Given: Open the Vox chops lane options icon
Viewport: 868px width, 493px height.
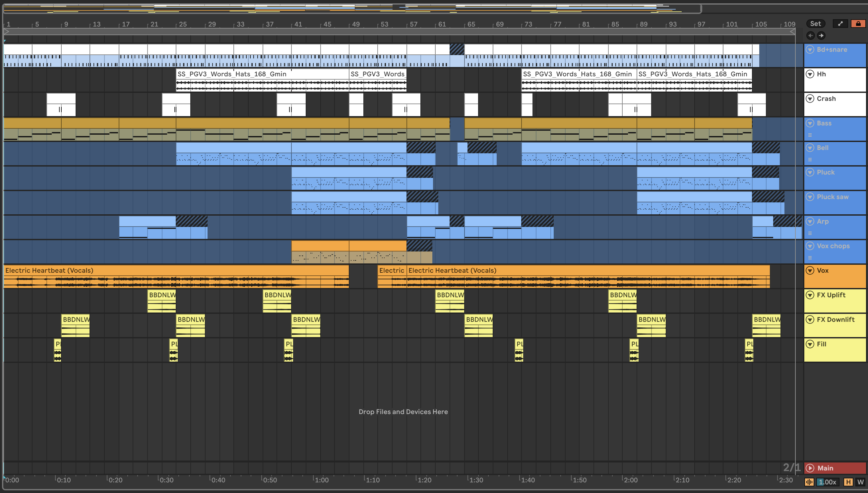Looking at the screenshot, I should (x=810, y=258).
